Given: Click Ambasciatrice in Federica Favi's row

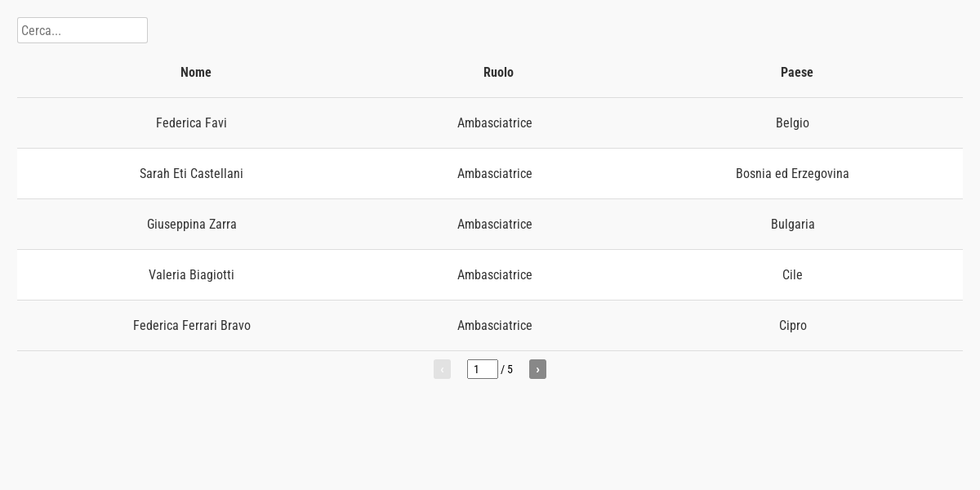Looking at the screenshot, I should click(x=494, y=123).
